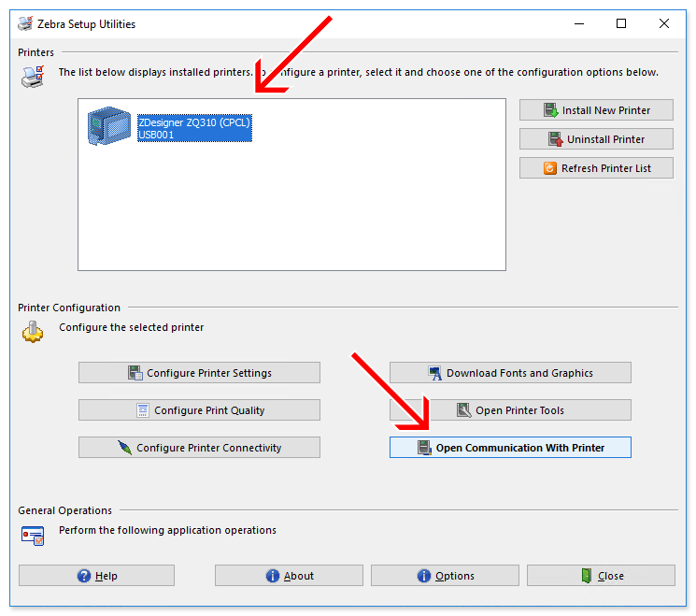The height and width of the screenshot is (616, 696).
Task: Open the Options button
Action: (x=445, y=576)
